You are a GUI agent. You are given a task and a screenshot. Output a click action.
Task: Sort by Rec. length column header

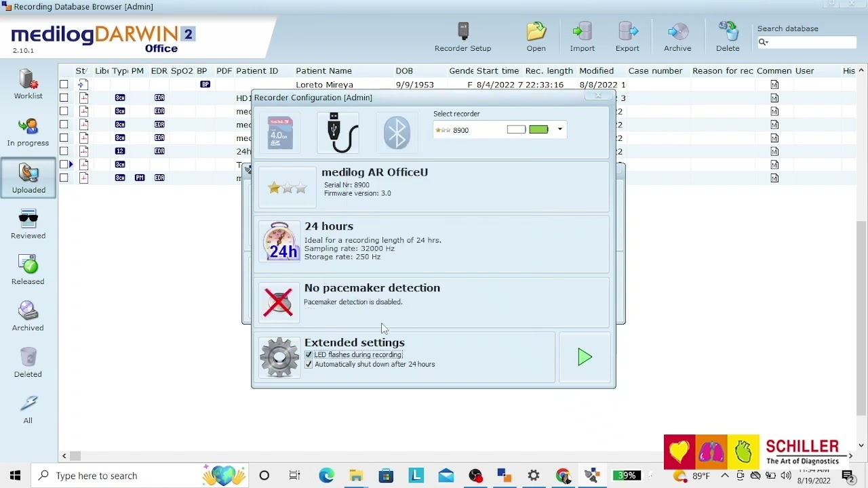coord(549,70)
